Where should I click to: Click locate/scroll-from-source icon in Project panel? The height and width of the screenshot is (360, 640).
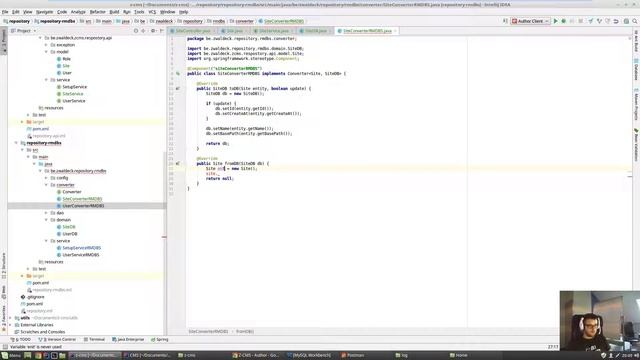136,31
